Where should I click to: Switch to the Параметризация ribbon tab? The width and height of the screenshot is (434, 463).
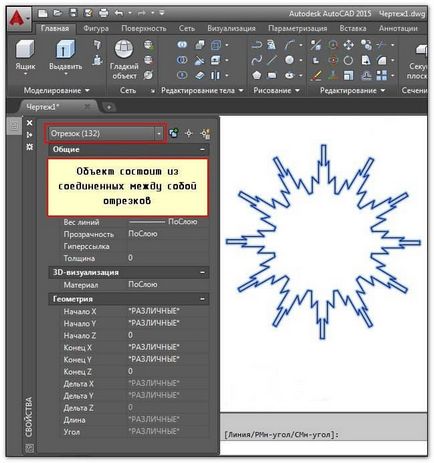pos(297,28)
